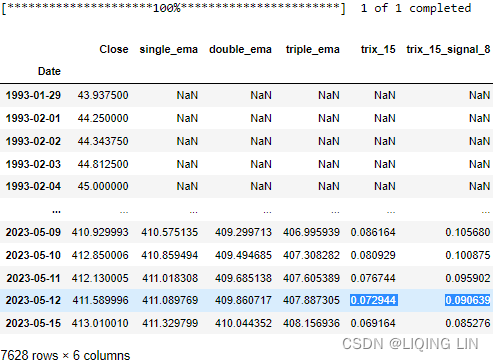The height and width of the screenshot is (361, 493).
Task: Click the Date index label
Action: click(x=49, y=71)
